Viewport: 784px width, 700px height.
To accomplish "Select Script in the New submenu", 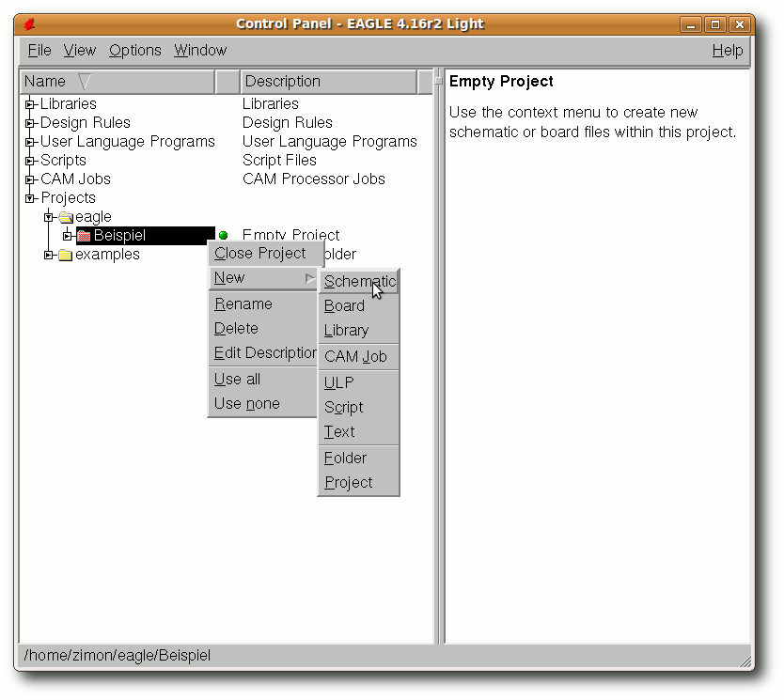I will (359, 407).
